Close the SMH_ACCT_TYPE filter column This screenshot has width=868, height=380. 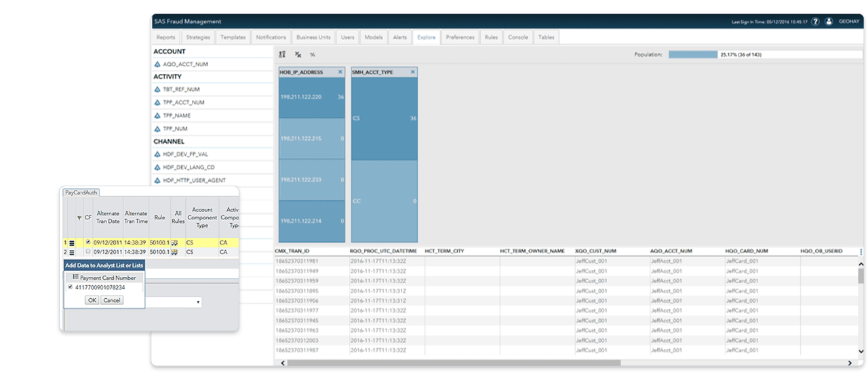point(412,72)
